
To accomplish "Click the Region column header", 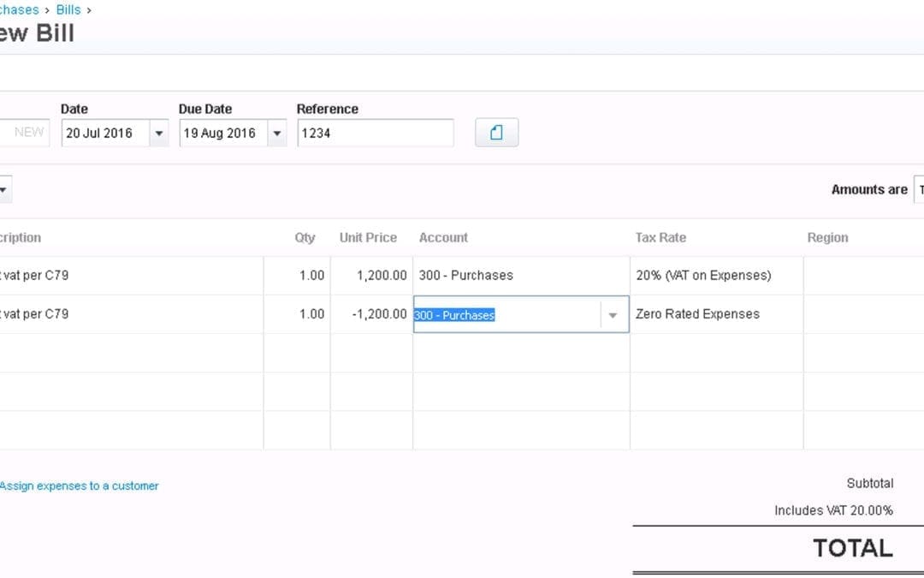I will coord(827,238).
